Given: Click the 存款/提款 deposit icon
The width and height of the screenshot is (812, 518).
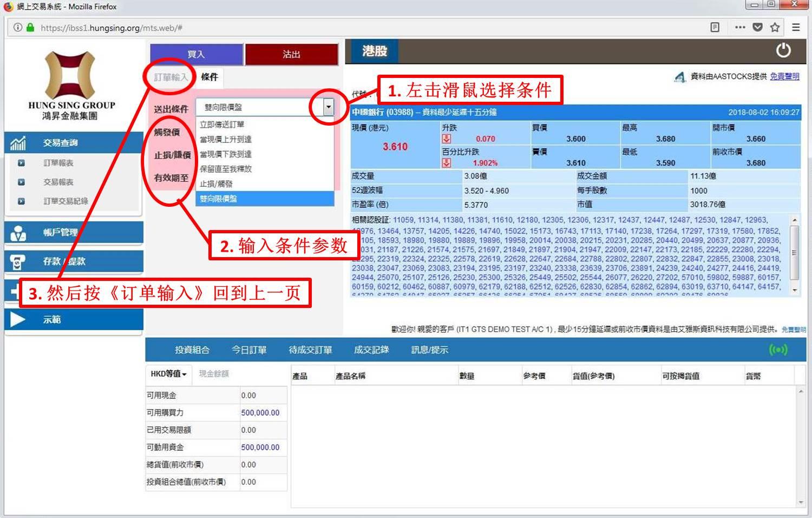Looking at the screenshot, I should point(17,261).
